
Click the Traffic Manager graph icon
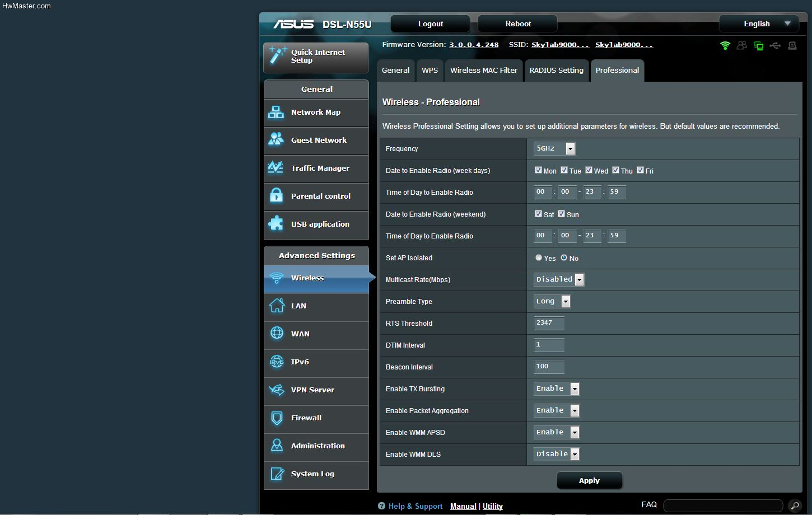pyautogui.click(x=276, y=167)
